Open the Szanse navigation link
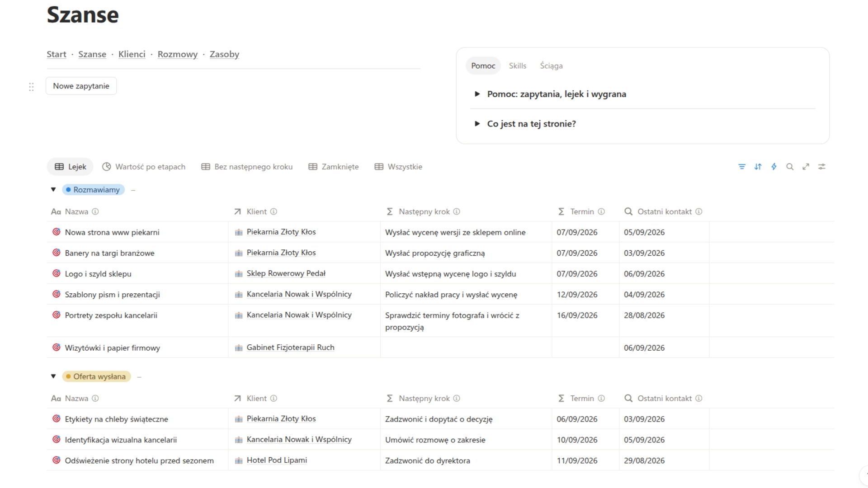Image resolution: width=868 pixels, height=488 pixels. pyautogui.click(x=92, y=54)
